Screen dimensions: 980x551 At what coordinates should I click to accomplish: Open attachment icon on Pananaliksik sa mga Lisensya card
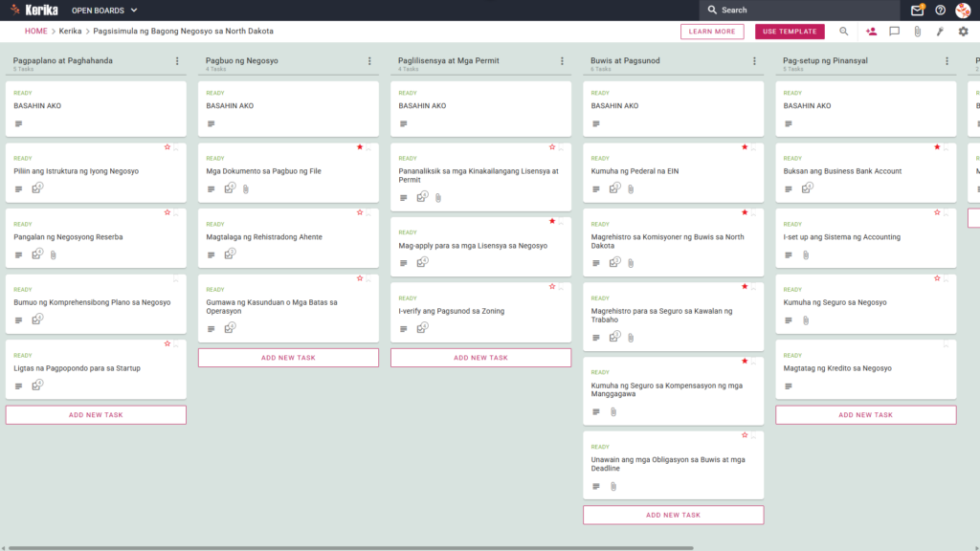tap(438, 197)
